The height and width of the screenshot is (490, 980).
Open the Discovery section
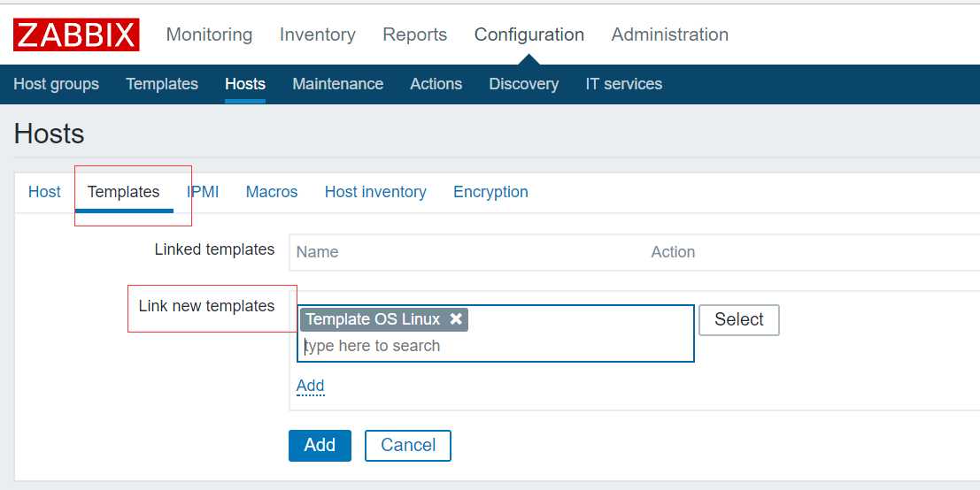pos(524,84)
